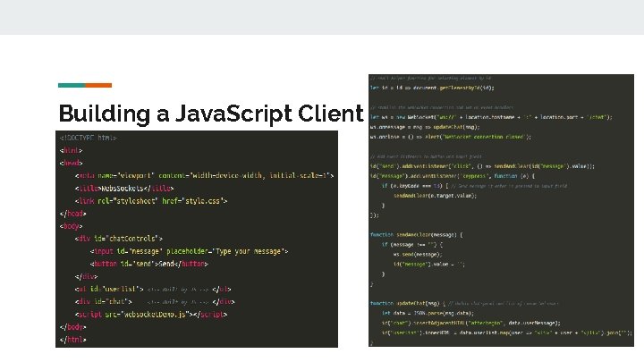Click the 'function sendAndClear(message)' line
This screenshot has height=362, width=644.
point(416,235)
